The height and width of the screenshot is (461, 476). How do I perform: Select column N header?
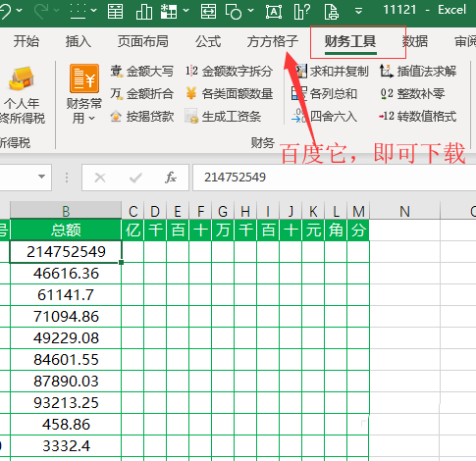[404, 211]
